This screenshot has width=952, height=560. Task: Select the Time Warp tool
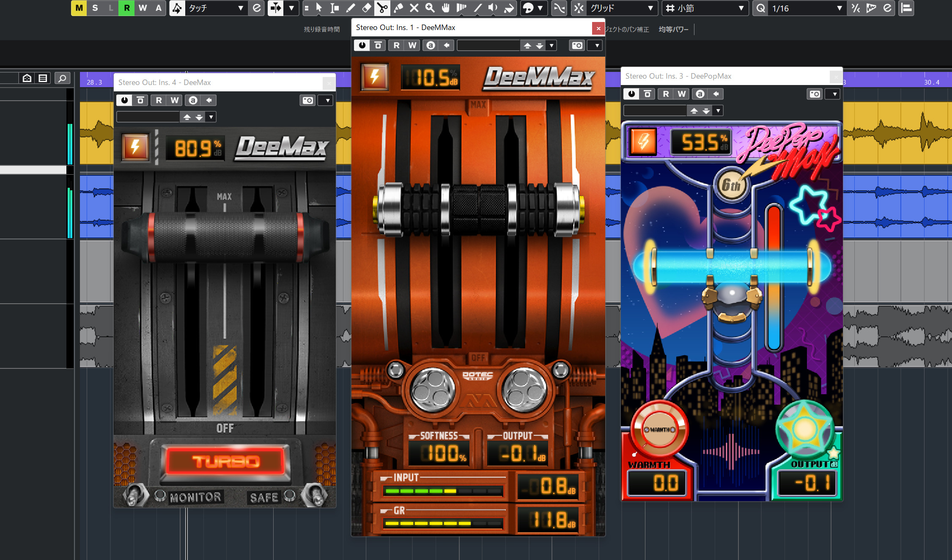coord(461,8)
